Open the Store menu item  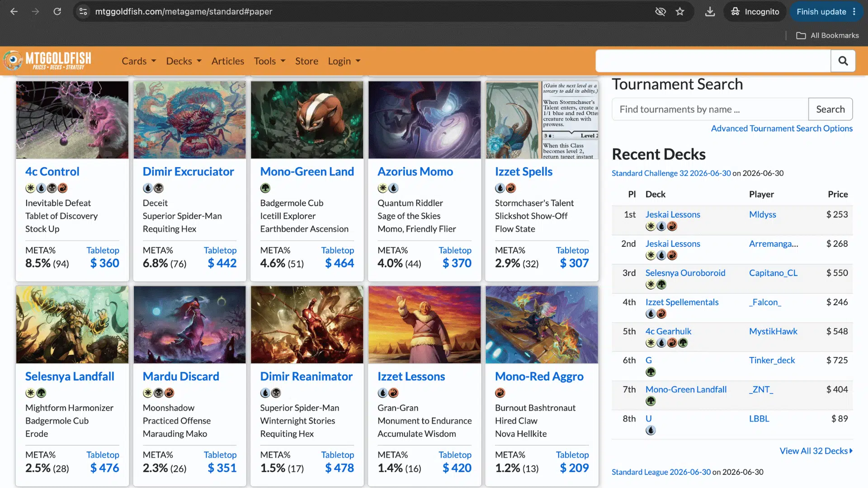(x=307, y=61)
